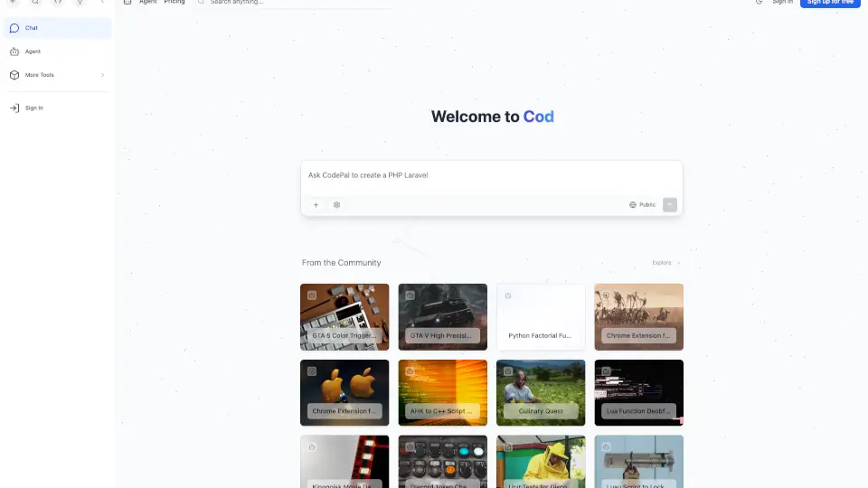Click the More Tools cube icon
This screenshot has width=868, height=488.
(x=14, y=75)
